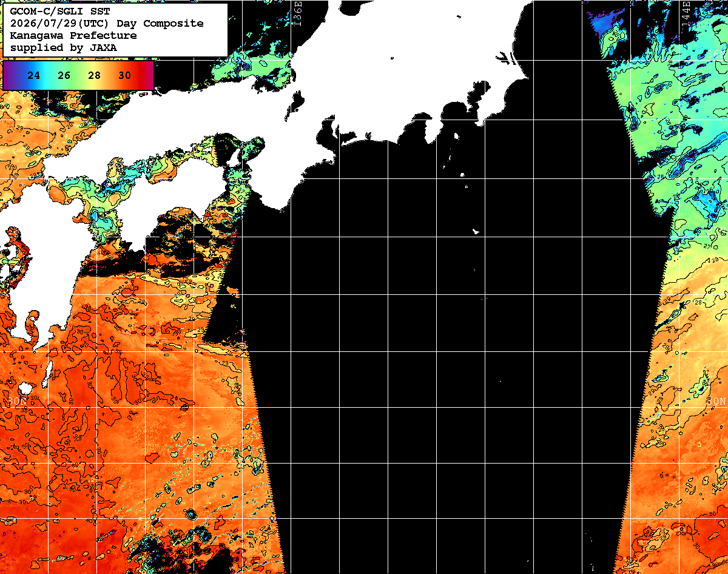This screenshot has width=728, height=574.
Task: Click the small round white island near left 30N
Action: pyautogui.click(x=25, y=388)
